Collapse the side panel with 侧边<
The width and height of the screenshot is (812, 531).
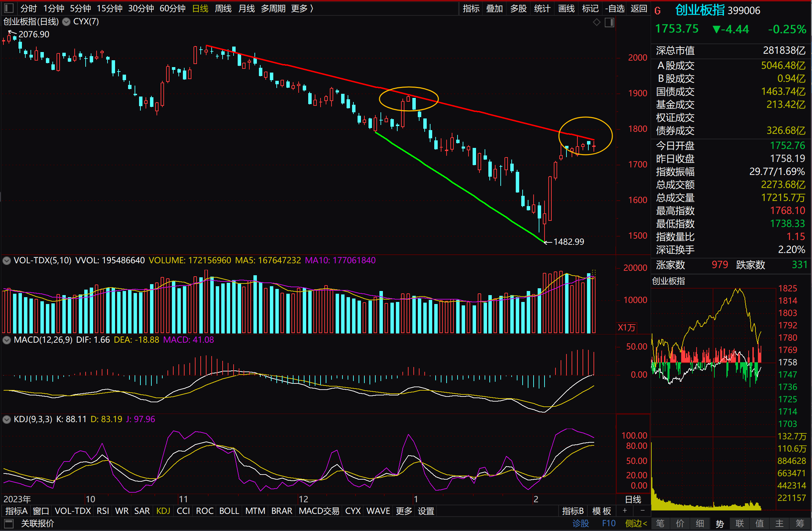pos(636,523)
